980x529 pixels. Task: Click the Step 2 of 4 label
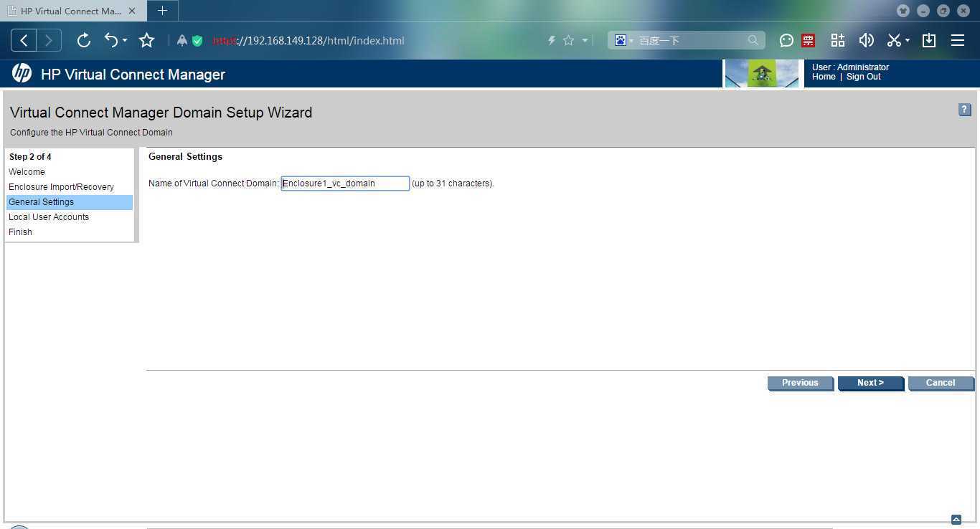point(30,157)
